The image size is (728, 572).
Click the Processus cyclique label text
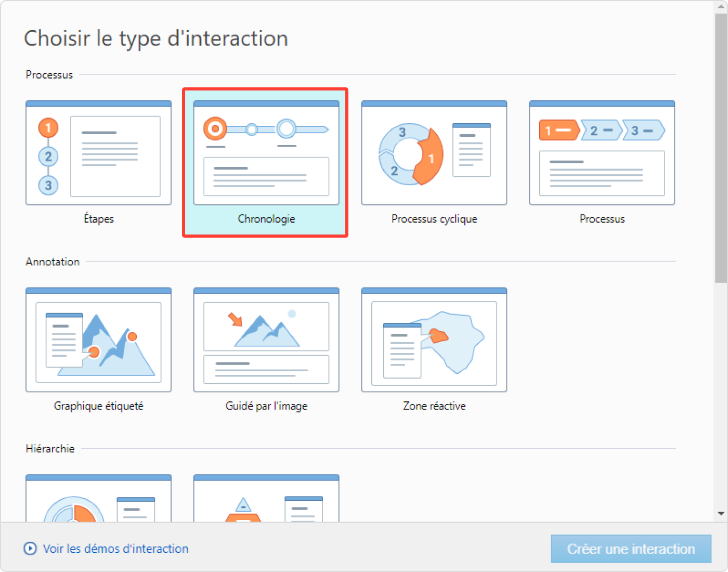pos(434,219)
